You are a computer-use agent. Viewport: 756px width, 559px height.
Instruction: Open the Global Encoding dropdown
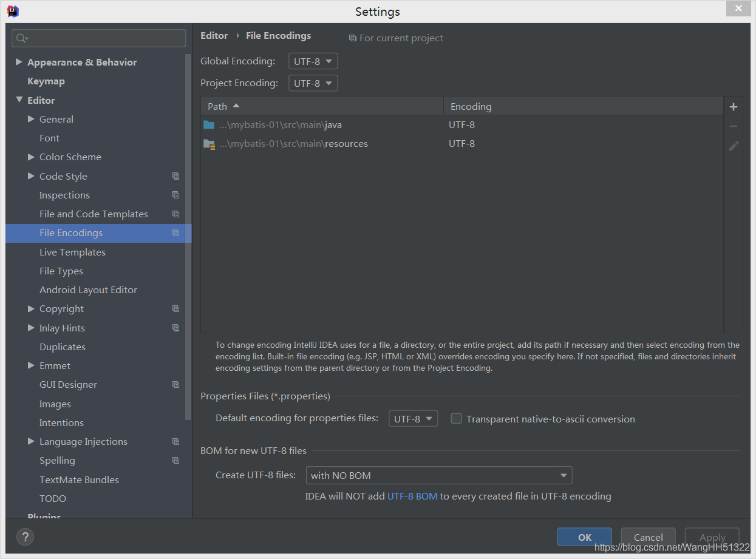pyautogui.click(x=313, y=61)
